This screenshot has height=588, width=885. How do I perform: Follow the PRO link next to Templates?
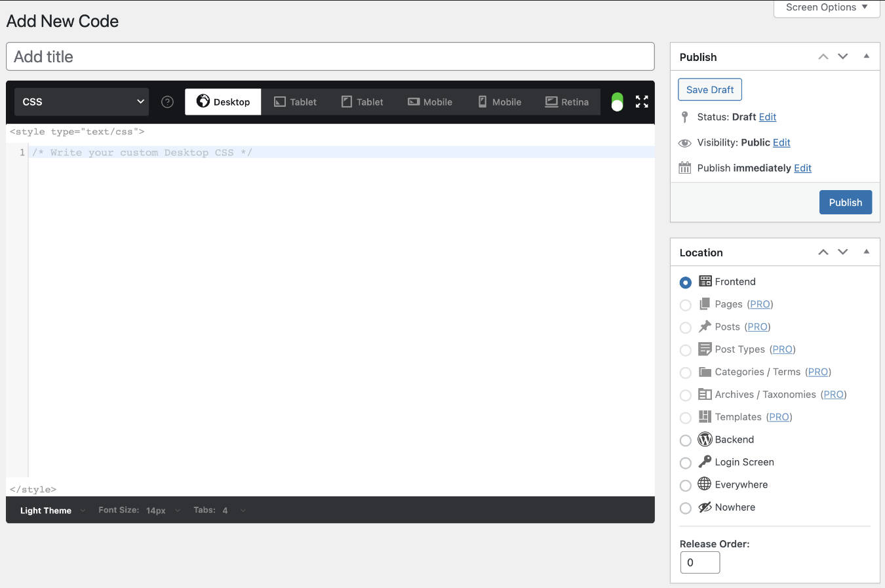(779, 417)
